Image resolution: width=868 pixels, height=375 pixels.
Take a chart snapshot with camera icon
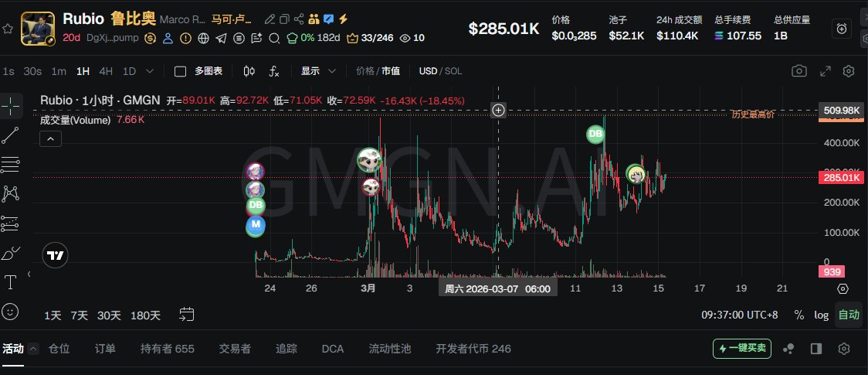click(798, 71)
